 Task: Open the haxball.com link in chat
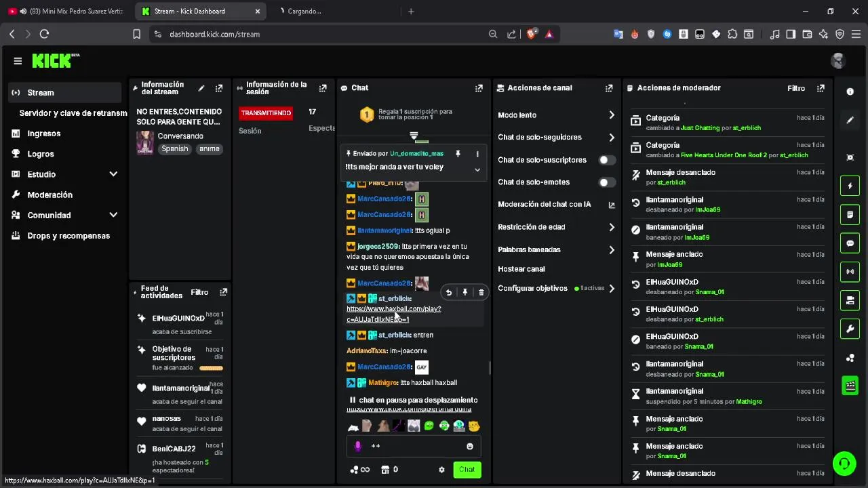pyautogui.click(x=393, y=314)
